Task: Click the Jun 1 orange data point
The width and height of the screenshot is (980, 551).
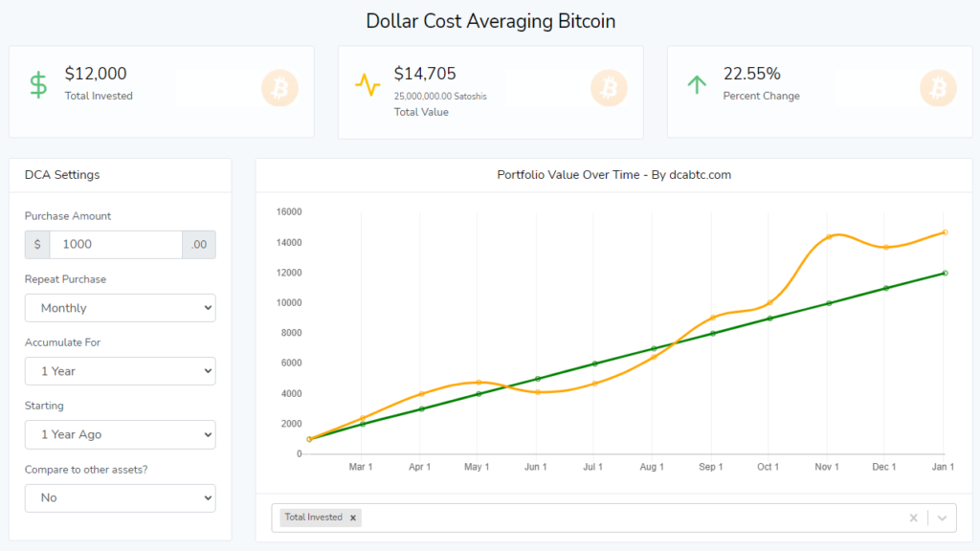Action: click(x=538, y=392)
